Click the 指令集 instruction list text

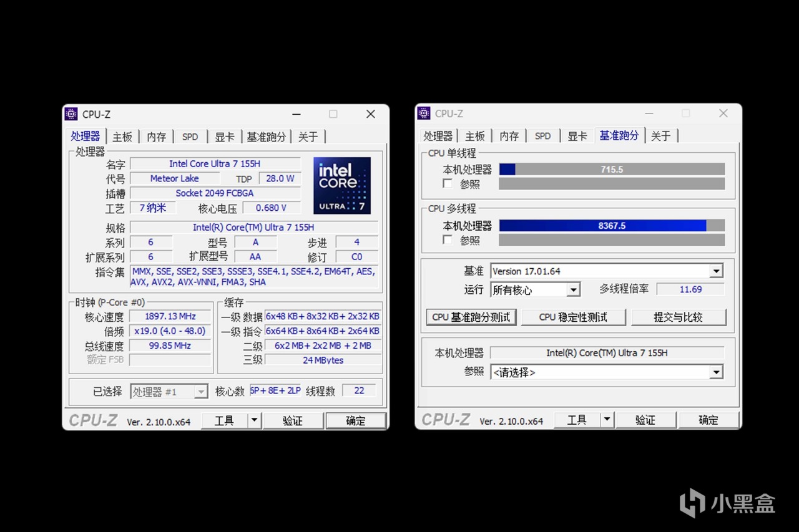tap(253, 277)
